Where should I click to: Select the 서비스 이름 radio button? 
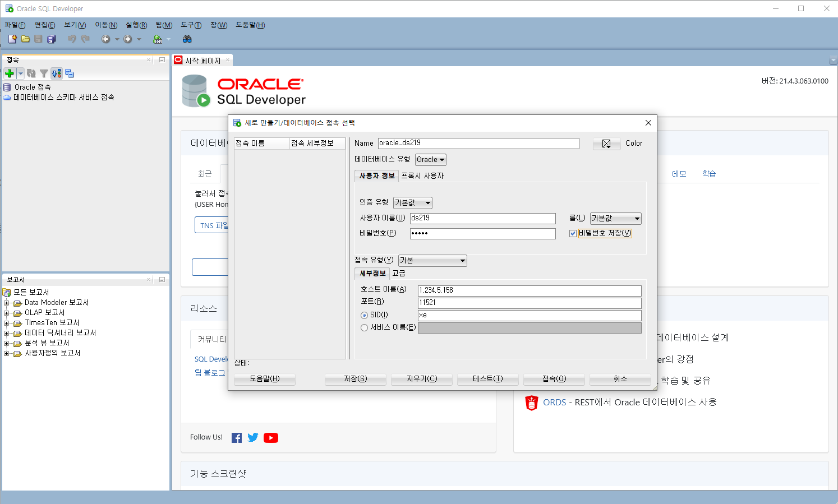(x=365, y=328)
